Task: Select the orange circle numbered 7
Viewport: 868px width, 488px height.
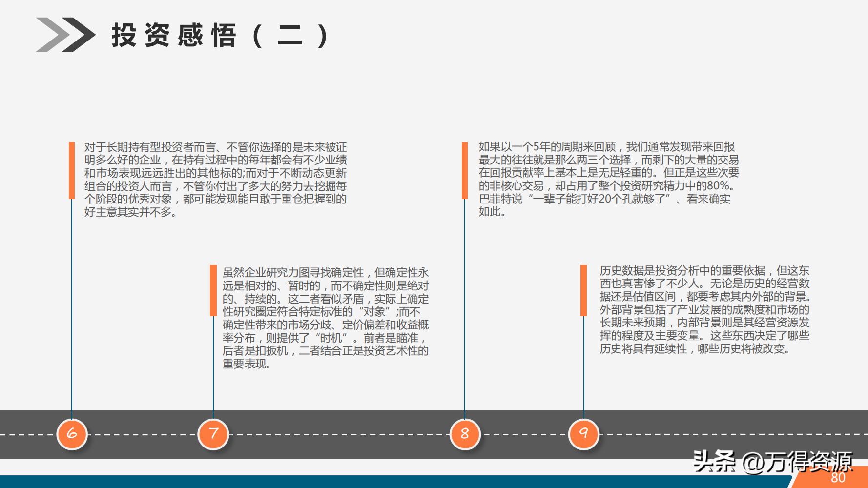Action: (213, 433)
